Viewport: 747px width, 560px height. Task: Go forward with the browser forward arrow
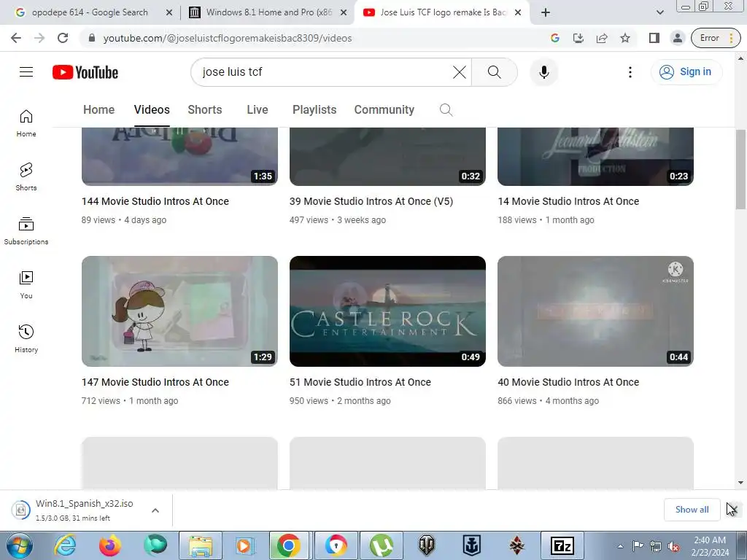39,38
